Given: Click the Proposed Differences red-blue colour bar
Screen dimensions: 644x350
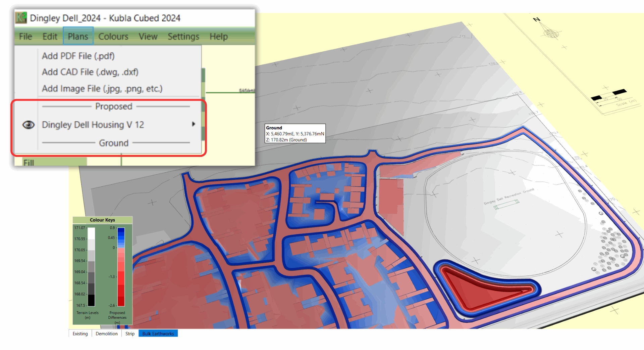Looking at the screenshot, I should coord(121,267).
